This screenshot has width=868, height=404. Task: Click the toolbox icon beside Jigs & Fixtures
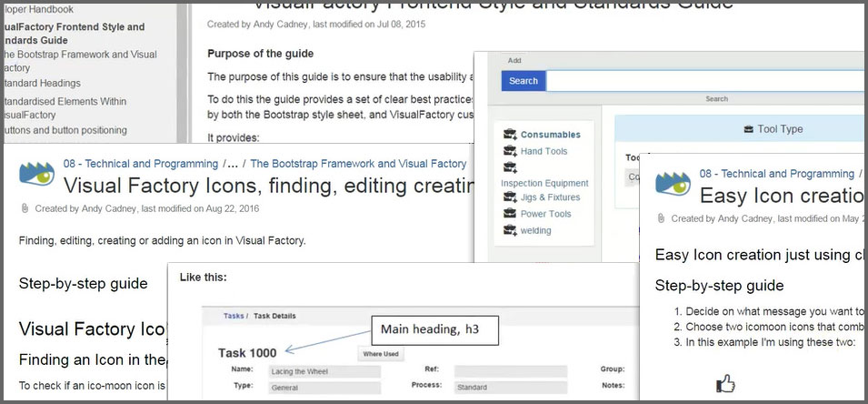click(510, 197)
